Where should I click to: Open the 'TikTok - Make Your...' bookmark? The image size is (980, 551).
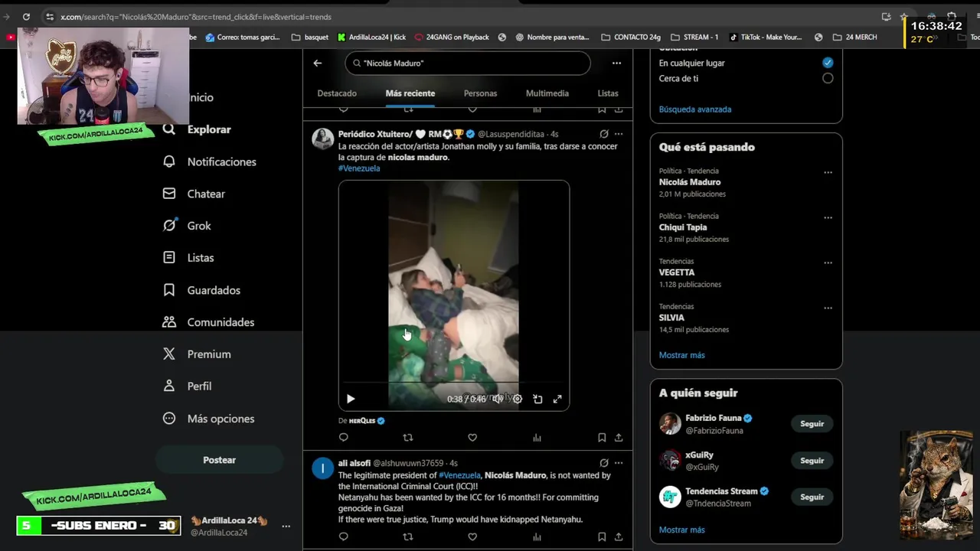tap(766, 37)
